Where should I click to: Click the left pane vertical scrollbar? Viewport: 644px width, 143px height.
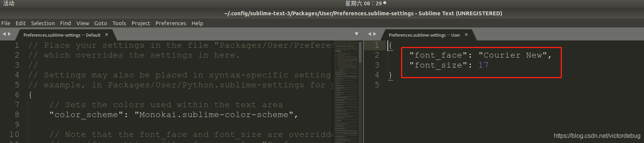360,52
